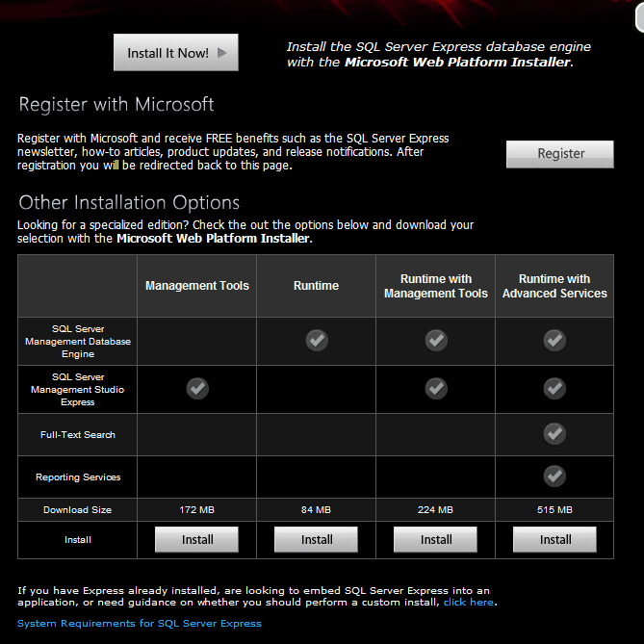
Task: Open System Requirements for SQL Server Express
Action: 140,623
